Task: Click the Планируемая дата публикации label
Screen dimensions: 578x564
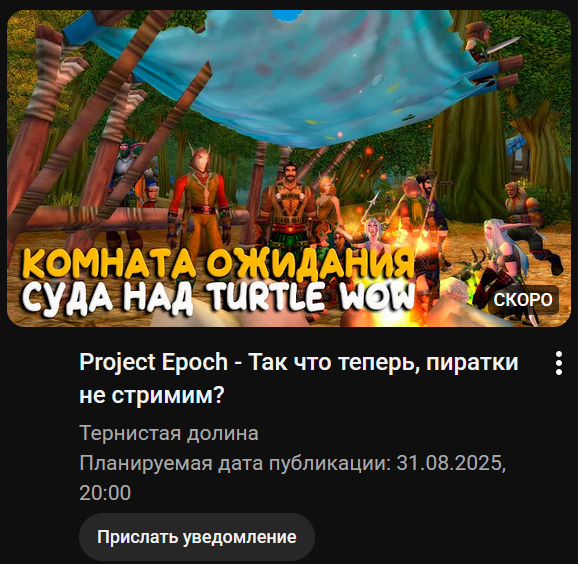Action: coord(235,463)
